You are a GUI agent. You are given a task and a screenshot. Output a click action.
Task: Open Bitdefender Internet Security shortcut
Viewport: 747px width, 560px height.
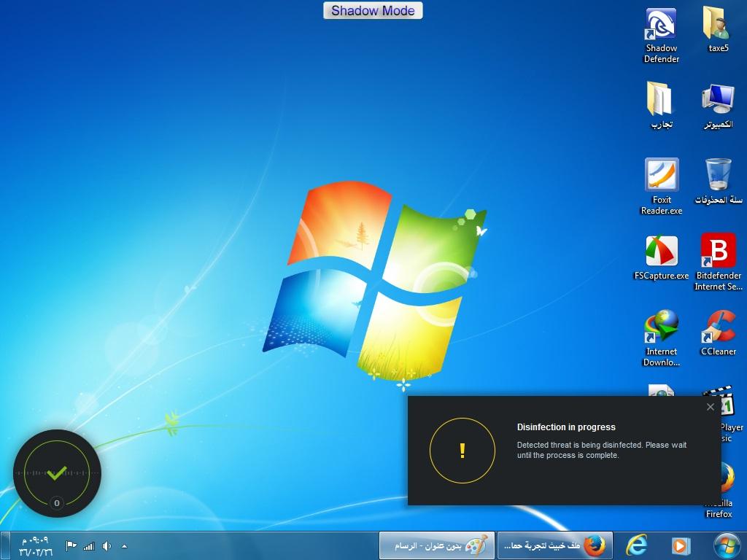pos(718,262)
